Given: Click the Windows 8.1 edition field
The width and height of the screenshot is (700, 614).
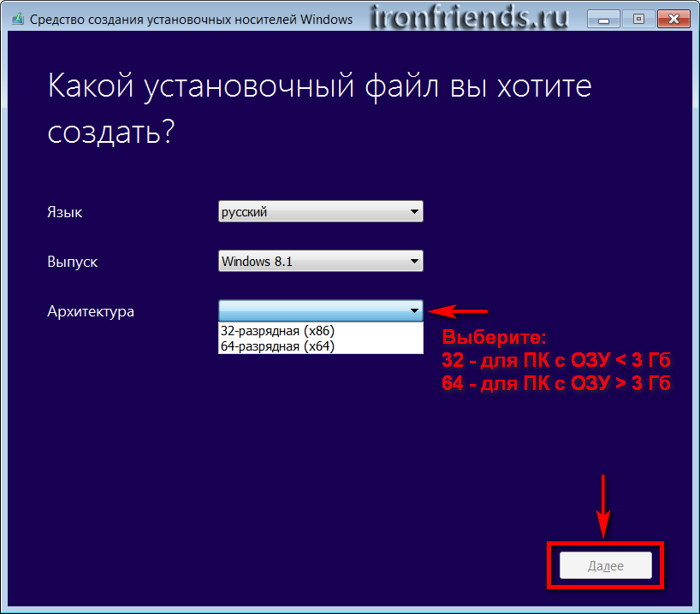Looking at the screenshot, I should (x=312, y=262).
